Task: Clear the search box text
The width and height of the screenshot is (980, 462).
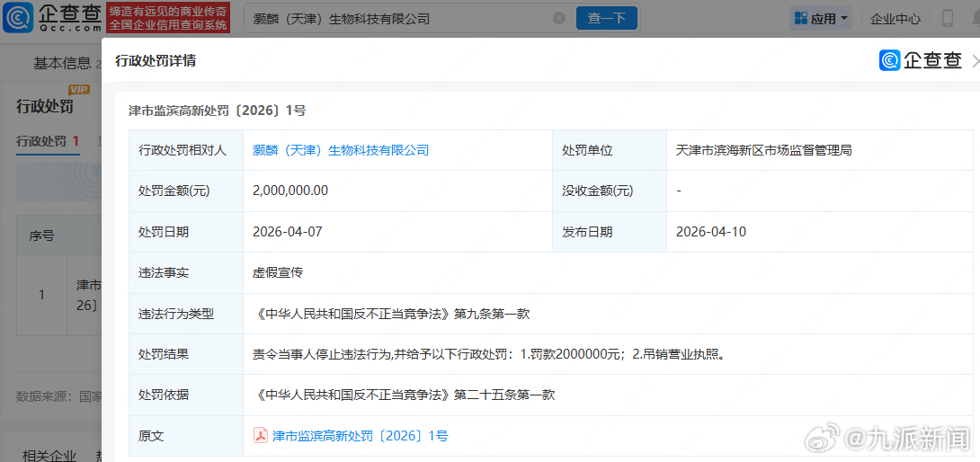Action: click(x=559, y=18)
